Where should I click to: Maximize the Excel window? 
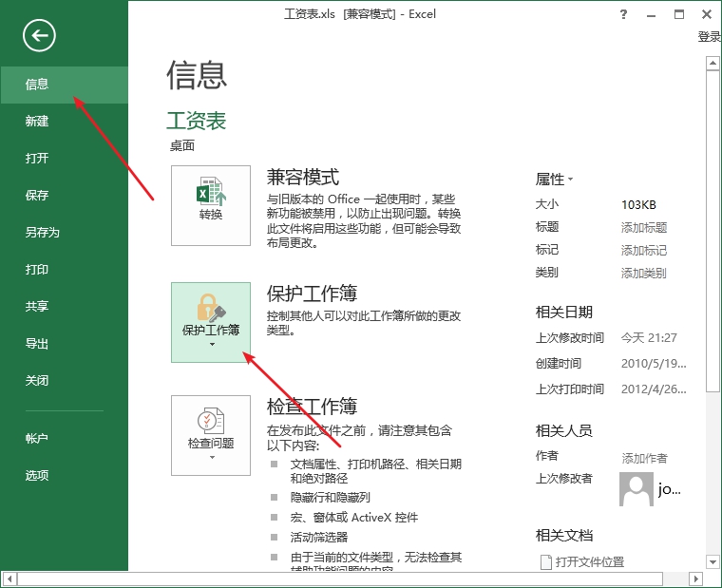click(679, 14)
